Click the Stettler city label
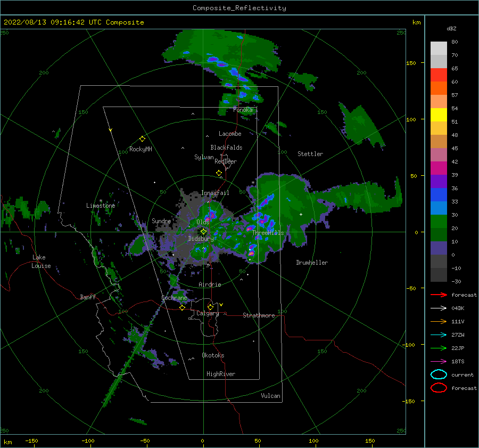The image size is (479, 448). (x=310, y=154)
